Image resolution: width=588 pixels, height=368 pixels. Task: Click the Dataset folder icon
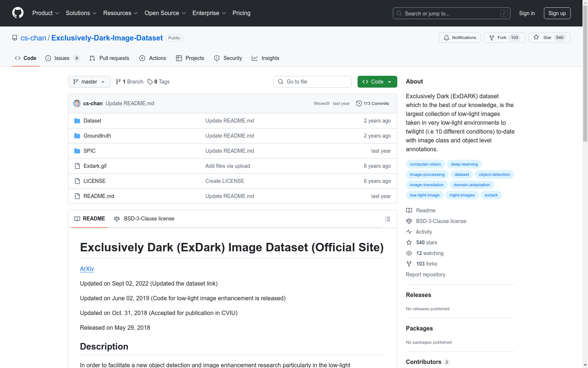coord(77,121)
